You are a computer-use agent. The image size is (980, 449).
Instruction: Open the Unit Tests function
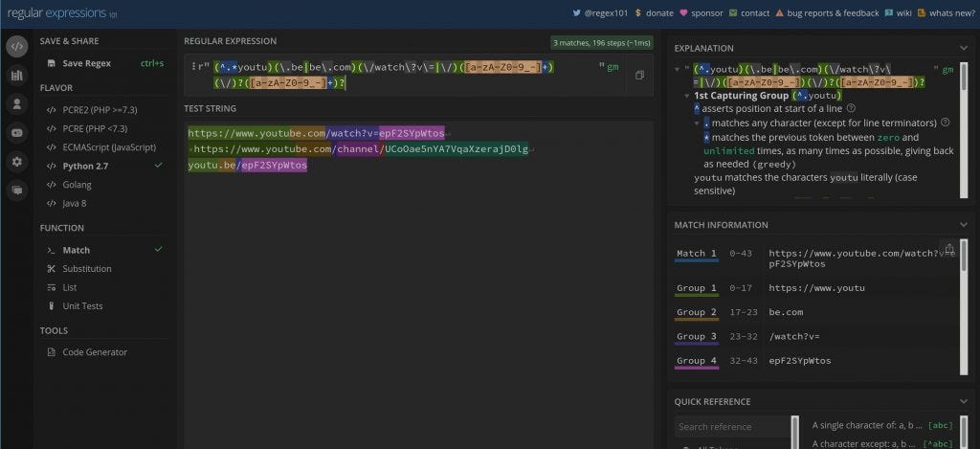pos(82,306)
